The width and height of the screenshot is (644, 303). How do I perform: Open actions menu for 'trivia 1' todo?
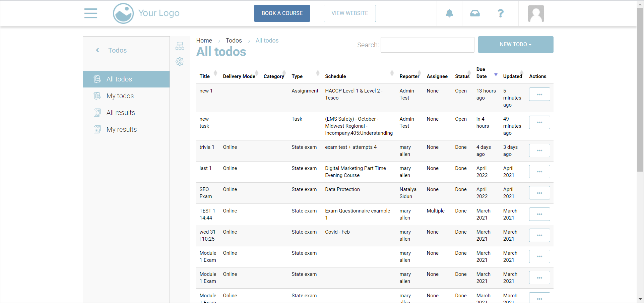point(539,150)
